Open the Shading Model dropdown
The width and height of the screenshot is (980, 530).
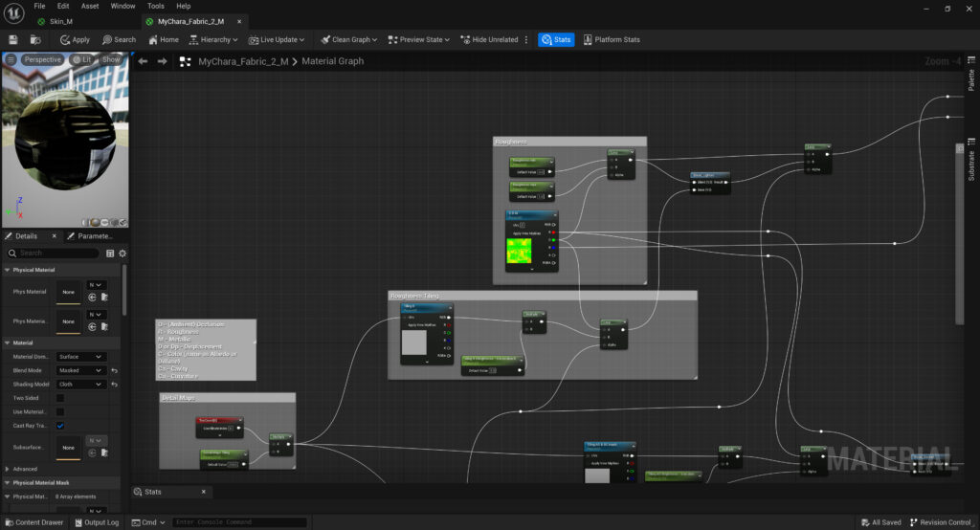pyautogui.click(x=81, y=384)
